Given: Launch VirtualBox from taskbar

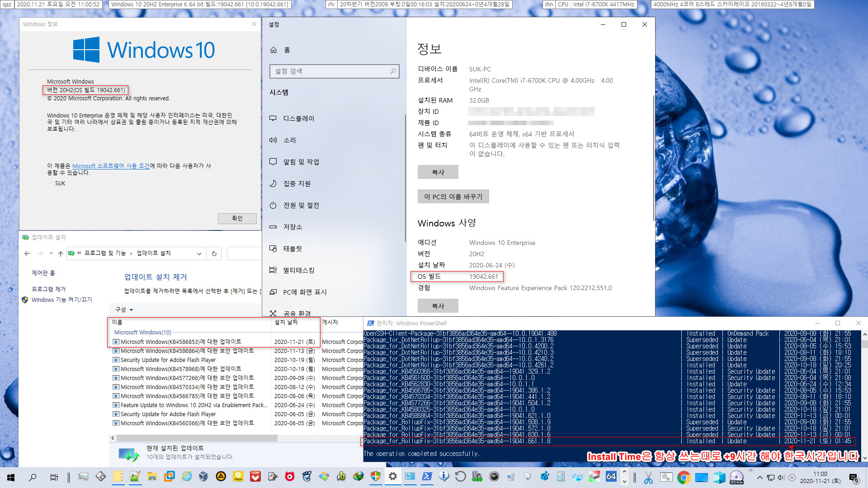Looking at the screenshot, I should coord(204,477).
